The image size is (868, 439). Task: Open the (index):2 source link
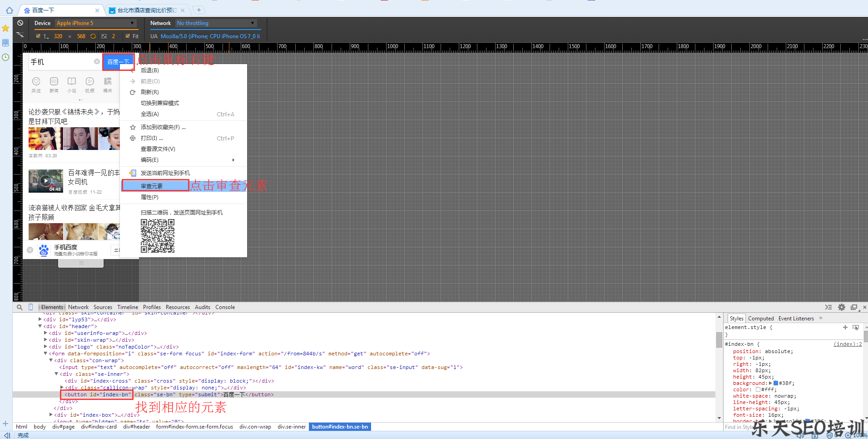pos(847,344)
